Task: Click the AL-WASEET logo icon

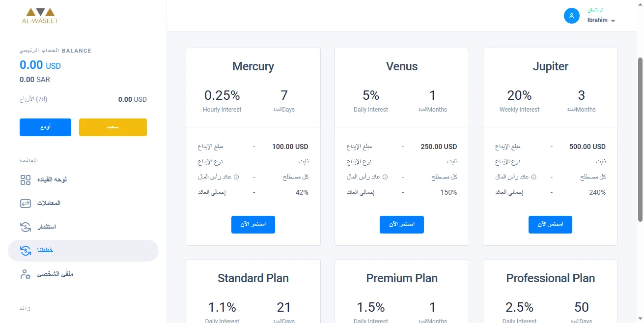Action: tap(39, 11)
